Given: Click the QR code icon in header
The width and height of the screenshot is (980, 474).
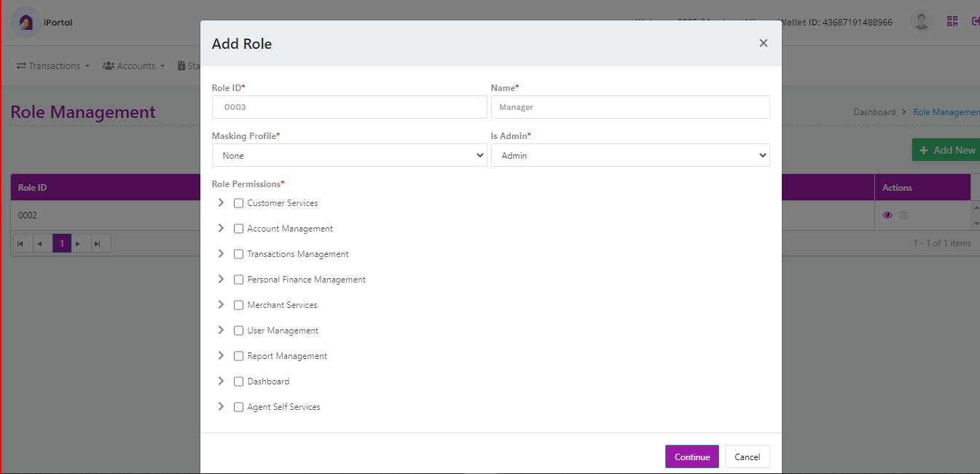Looking at the screenshot, I should [x=952, y=22].
